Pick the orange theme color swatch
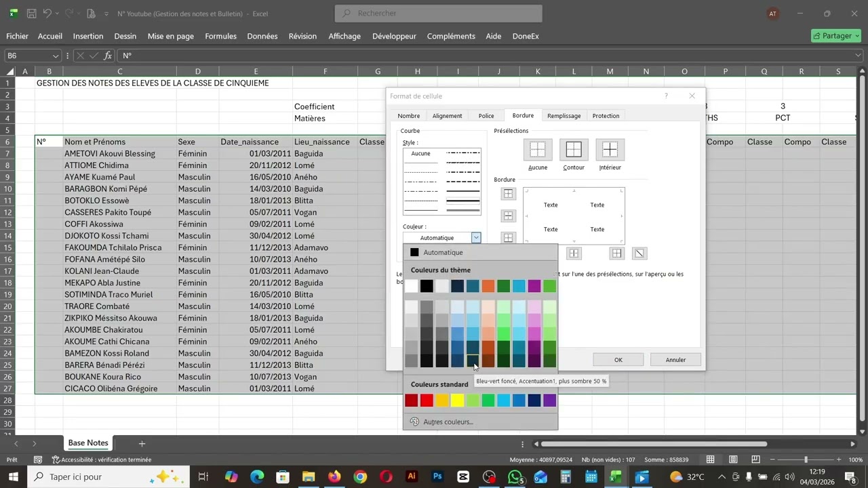This screenshot has height=488, width=868. pos(488,286)
